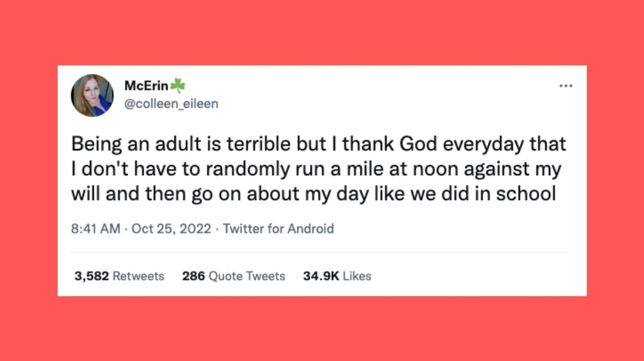Viewport: 644px width, 361px height.
Task: Open McErin's profile picture
Action: click(92, 95)
